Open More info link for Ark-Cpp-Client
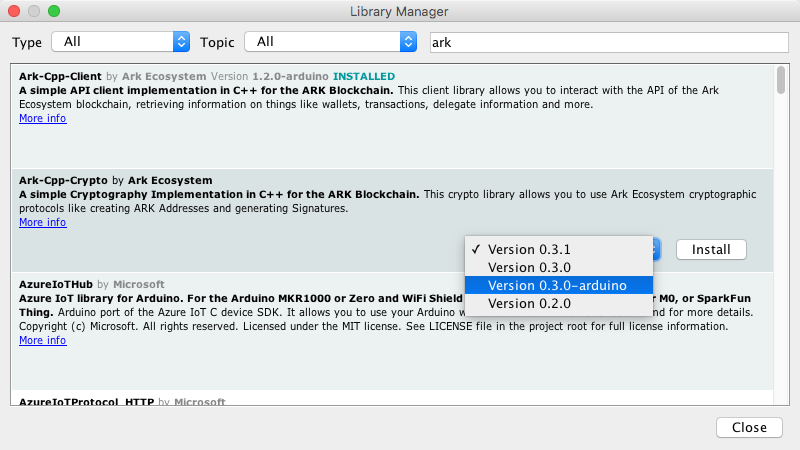The width and height of the screenshot is (800, 450). point(43,118)
